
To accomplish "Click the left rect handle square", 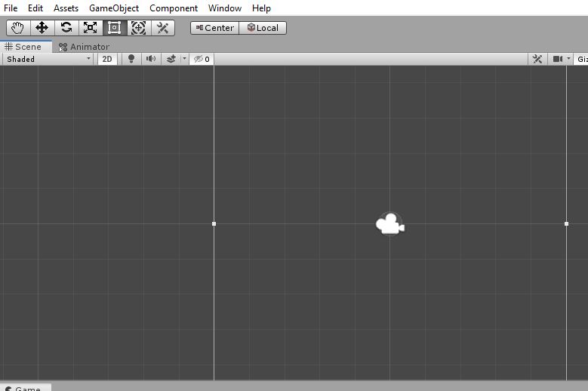I will tap(214, 223).
